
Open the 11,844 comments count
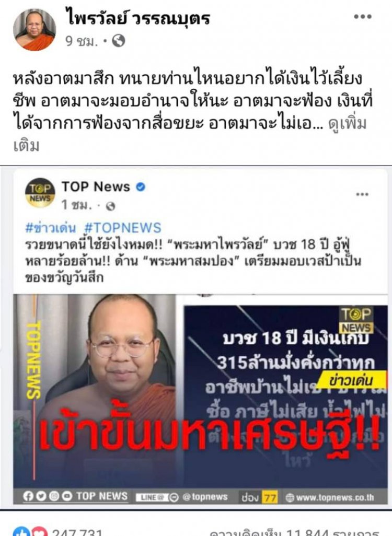(294, 532)
